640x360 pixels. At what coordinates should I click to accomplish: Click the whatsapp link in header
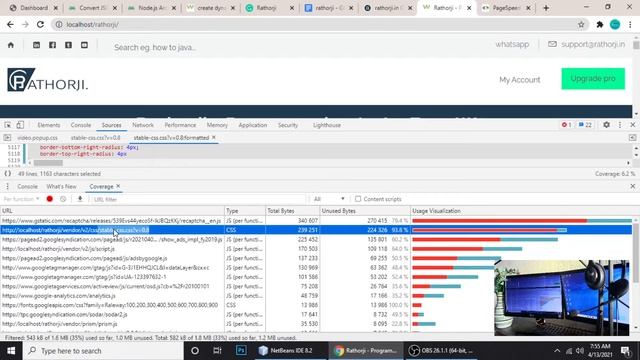point(512,44)
